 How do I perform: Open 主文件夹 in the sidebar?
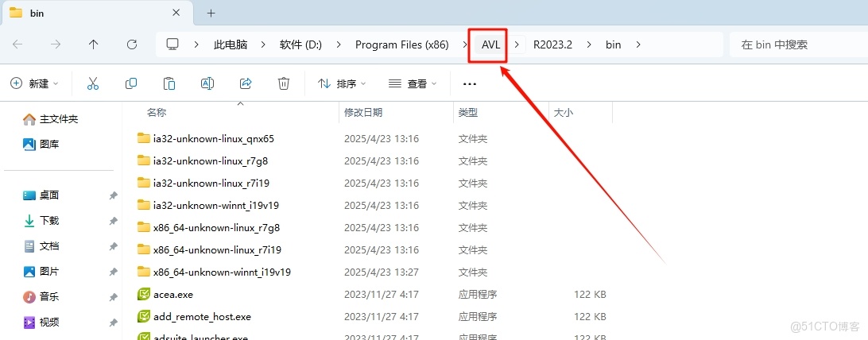click(50, 119)
